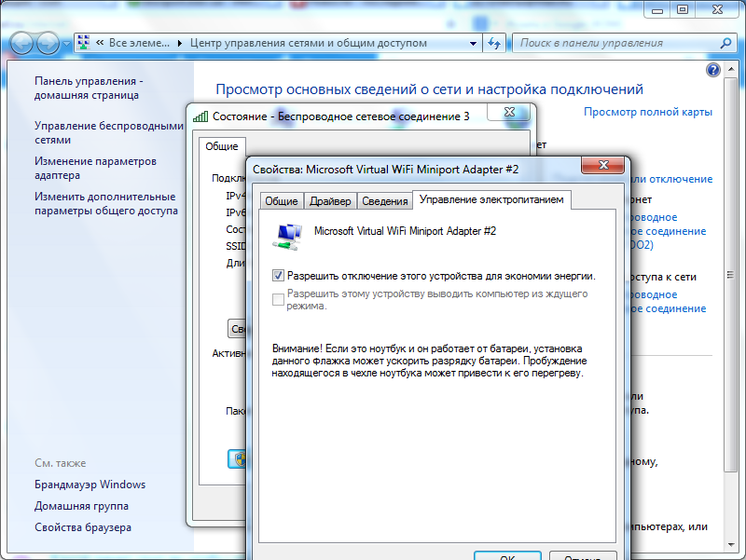The height and width of the screenshot is (560, 746).
Task: Open Изменить дополнительные параметры общего доступа
Action: coord(106,203)
